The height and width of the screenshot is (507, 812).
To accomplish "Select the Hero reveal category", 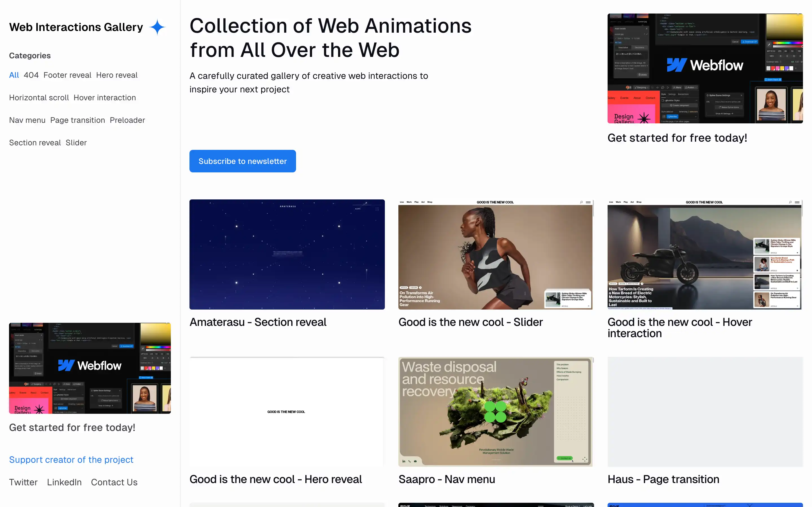I will (x=117, y=75).
